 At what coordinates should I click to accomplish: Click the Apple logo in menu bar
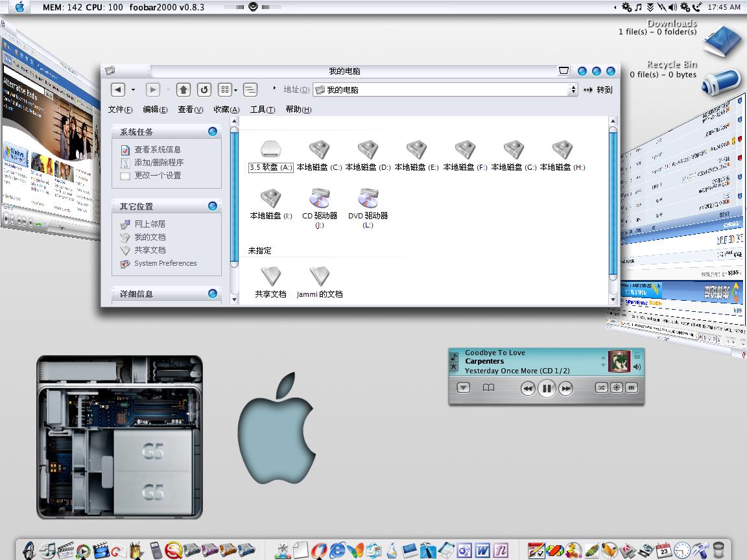click(x=19, y=6)
